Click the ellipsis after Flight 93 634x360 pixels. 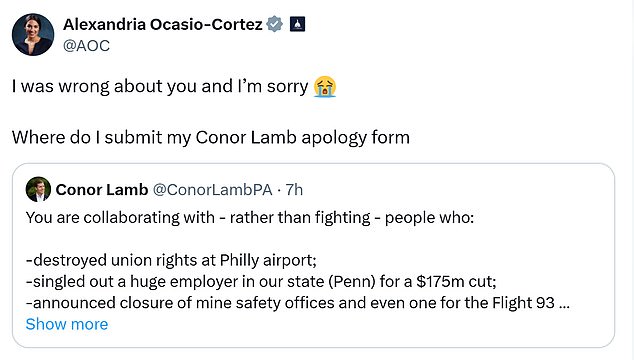[x=564, y=303]
